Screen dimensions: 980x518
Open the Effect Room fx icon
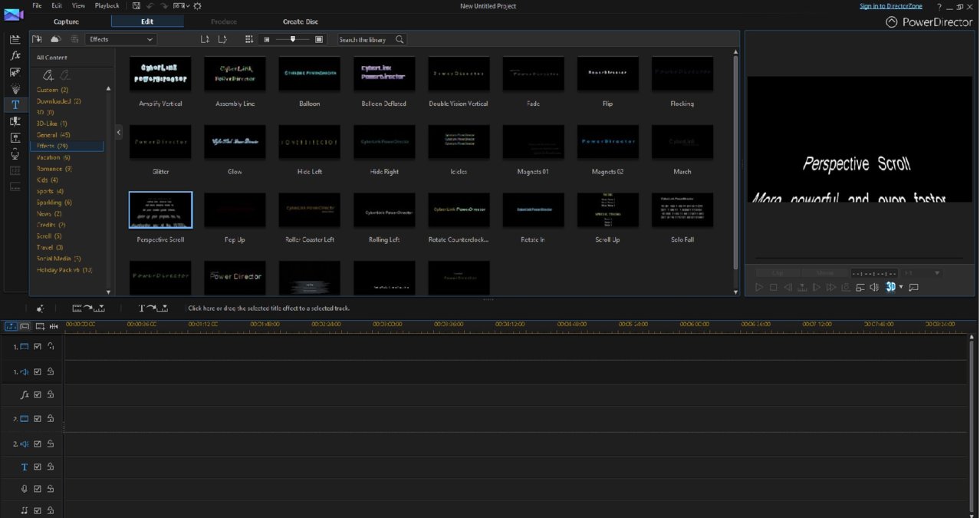tap(15, 55)
